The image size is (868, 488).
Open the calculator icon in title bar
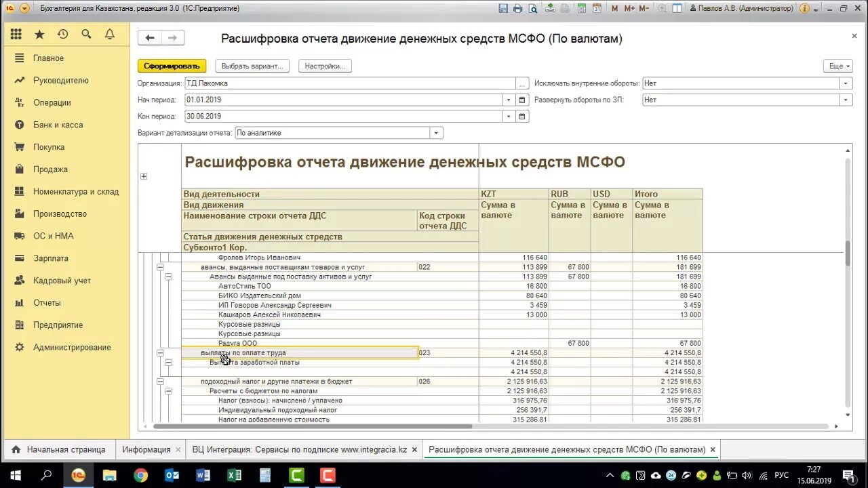coord(581,9)
